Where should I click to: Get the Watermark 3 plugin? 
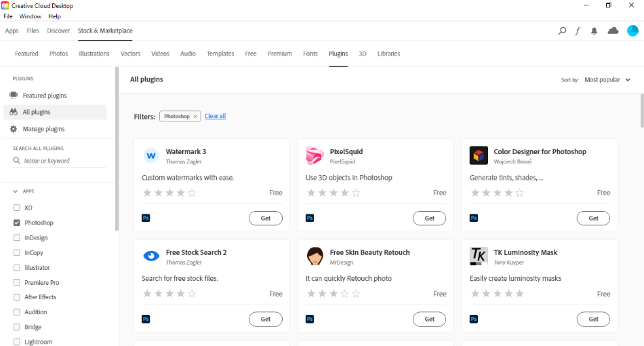coord(266,218)
